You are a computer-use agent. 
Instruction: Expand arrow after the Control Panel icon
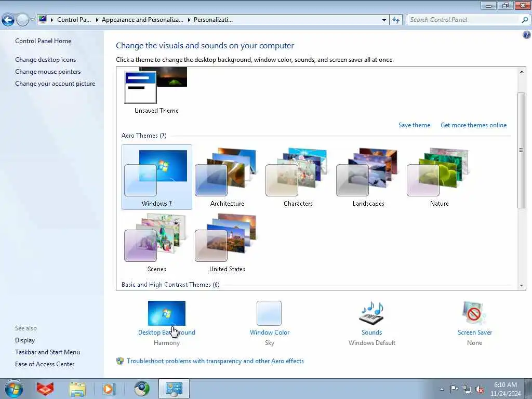[x=51, y=20]
